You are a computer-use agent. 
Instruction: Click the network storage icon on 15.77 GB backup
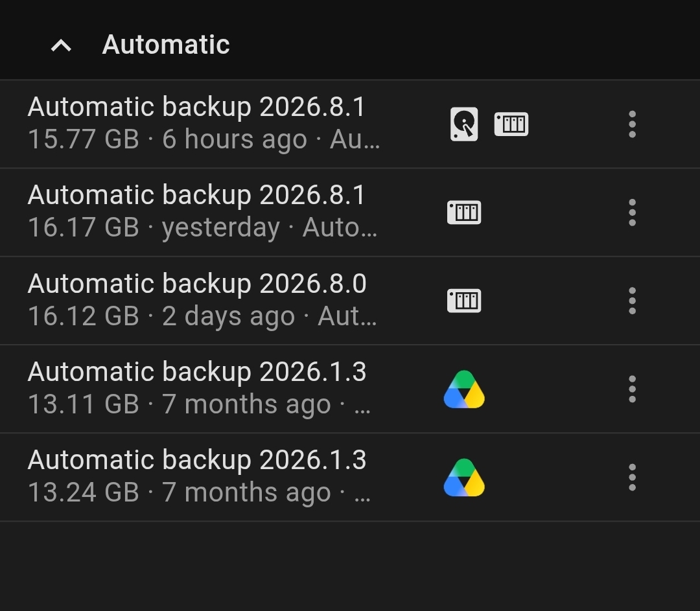(x=511, y=124)
